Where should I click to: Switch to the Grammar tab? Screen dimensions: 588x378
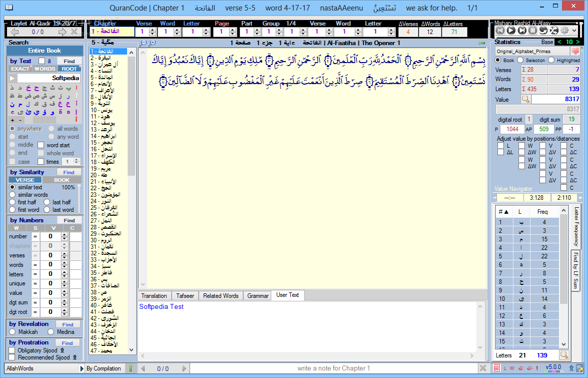[258, 296]
